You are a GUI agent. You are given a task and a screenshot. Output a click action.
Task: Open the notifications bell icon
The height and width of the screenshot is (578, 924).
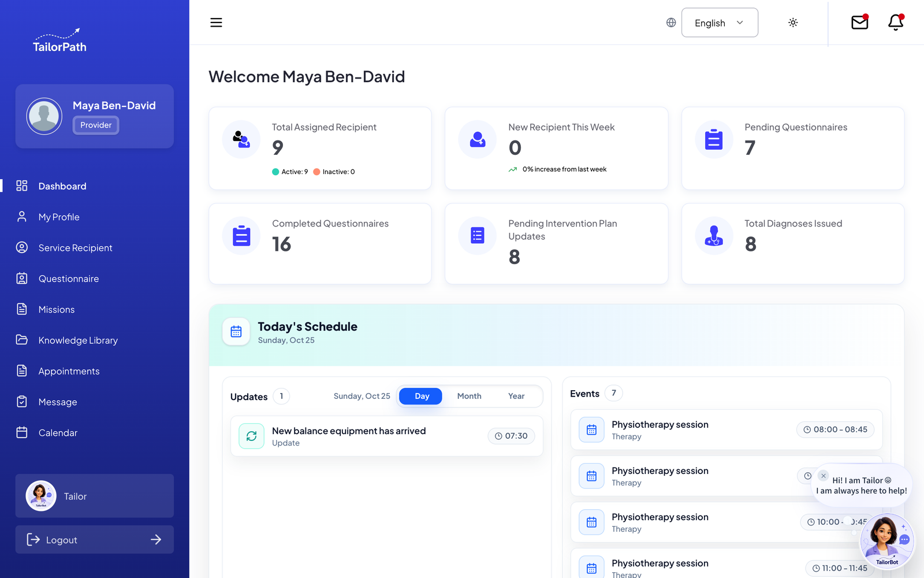(x=896, y=22)
